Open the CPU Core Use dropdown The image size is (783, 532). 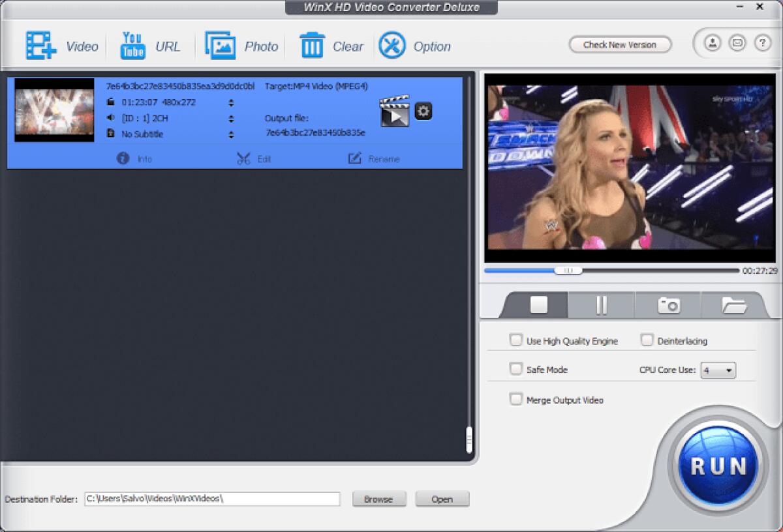718,369
